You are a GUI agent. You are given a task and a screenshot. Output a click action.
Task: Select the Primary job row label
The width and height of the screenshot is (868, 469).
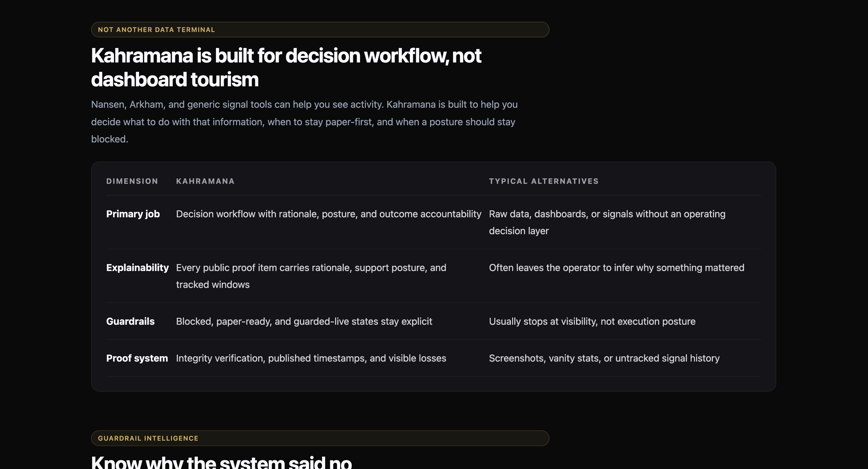[133, 214]
